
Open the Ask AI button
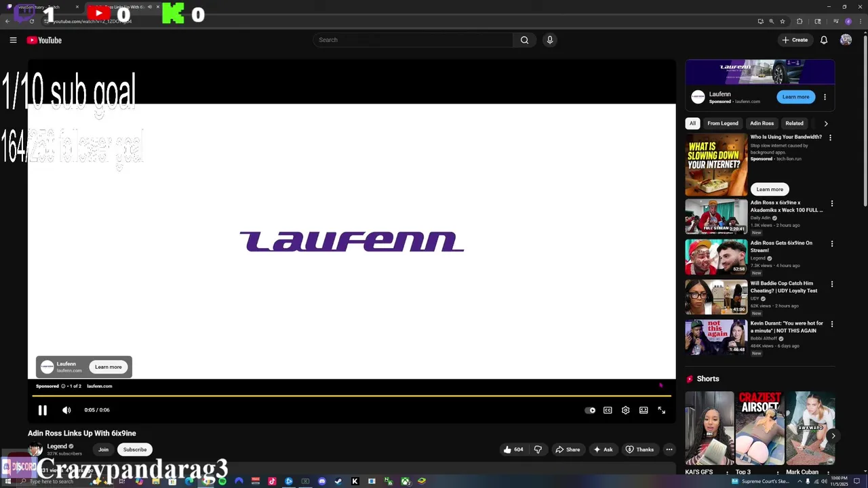(x=603, y=449)
